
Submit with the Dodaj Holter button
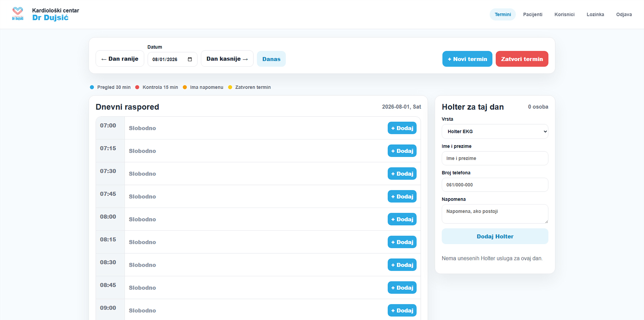coord(495,236)
